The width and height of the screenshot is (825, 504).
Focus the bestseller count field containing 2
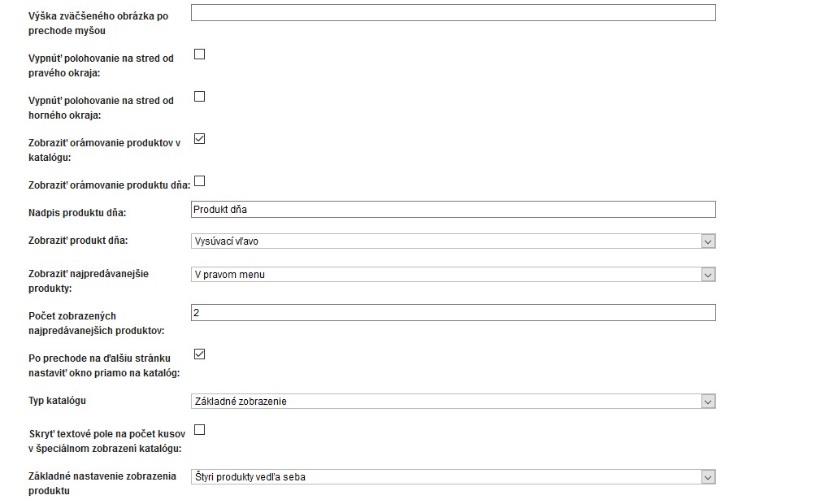453,313
